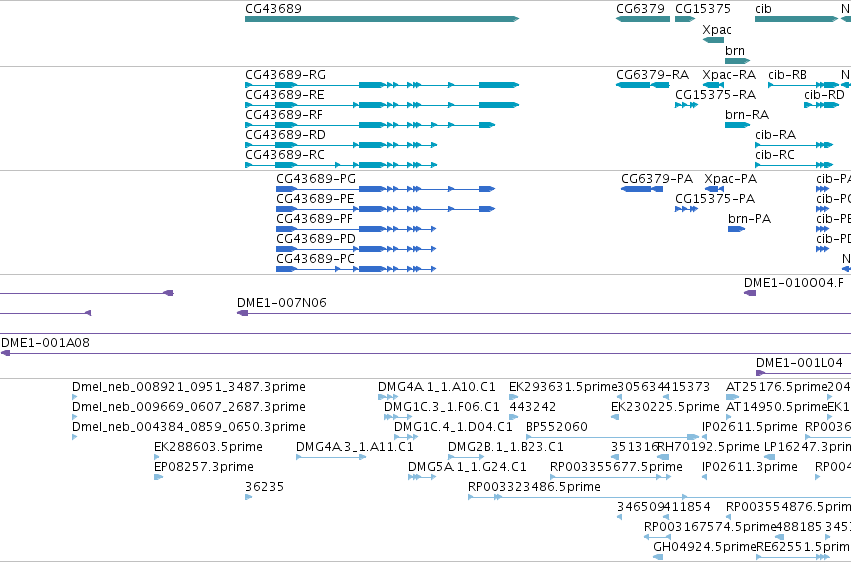Click the brn gene label
The width and height of the screenshot is (851, 562).
pyautogui.click(x=735, y=50)
